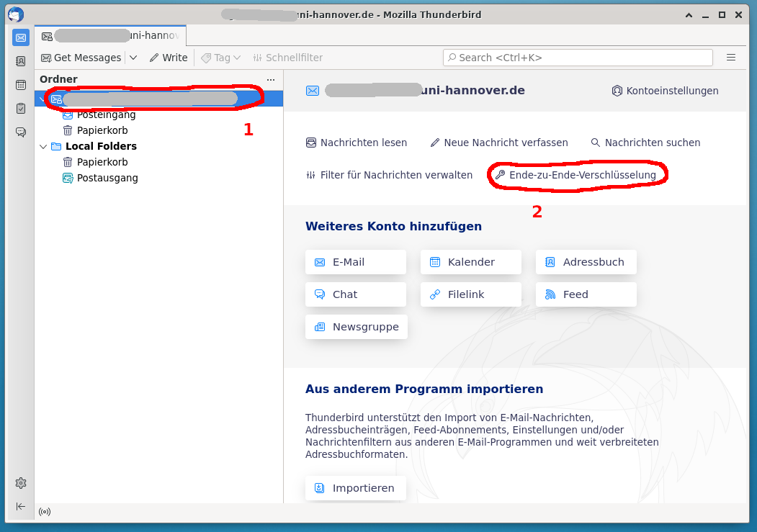Write a new message
This screenshot has width=757, height=532.
pos(169,58)
